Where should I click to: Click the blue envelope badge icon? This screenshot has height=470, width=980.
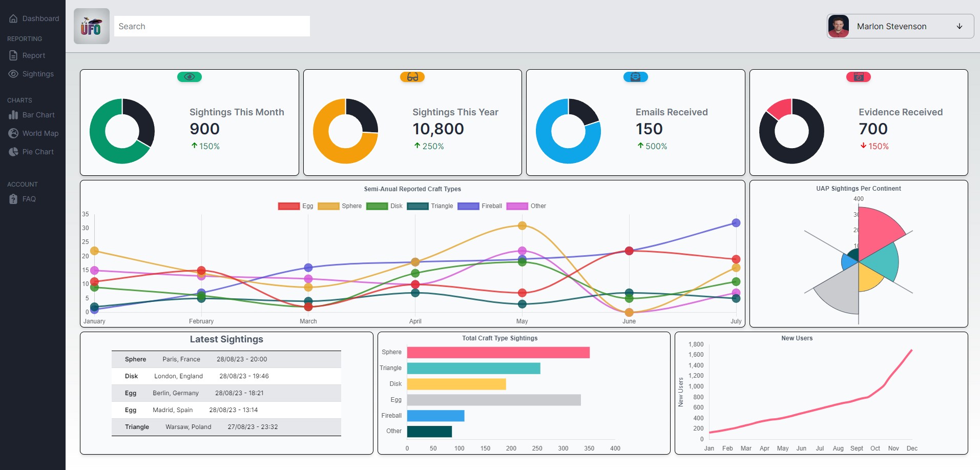coord(635,77)
